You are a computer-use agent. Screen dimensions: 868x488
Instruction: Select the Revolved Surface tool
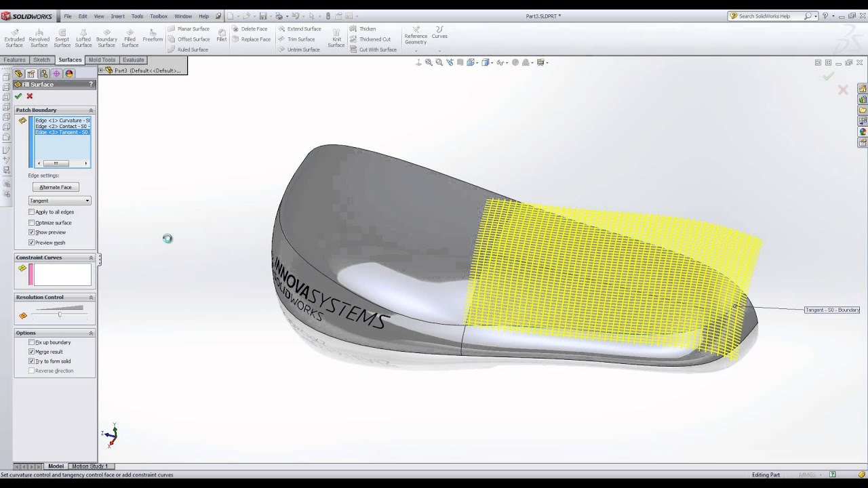[x=39, y=37]
